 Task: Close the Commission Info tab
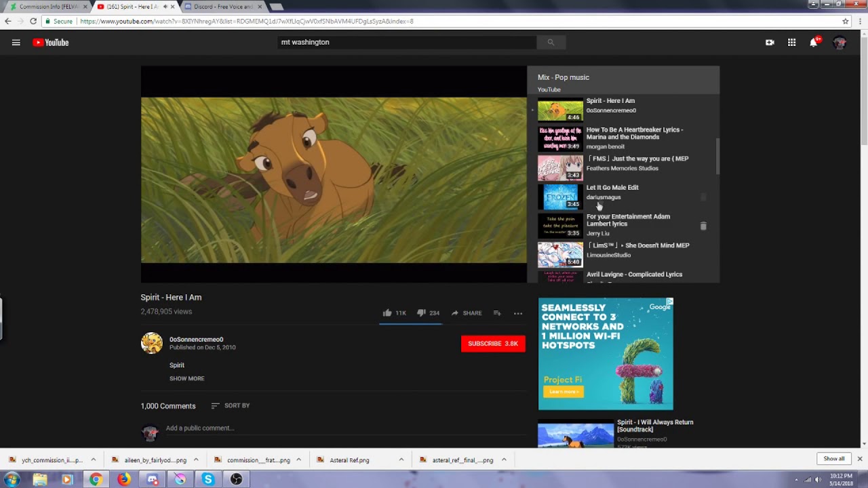(x=85, y=7)
